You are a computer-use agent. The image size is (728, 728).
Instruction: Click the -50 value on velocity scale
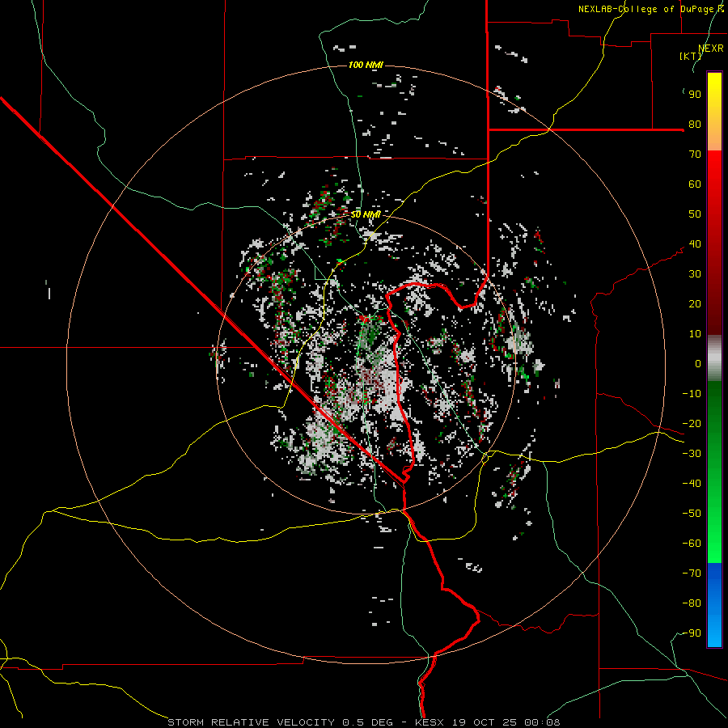692,514
